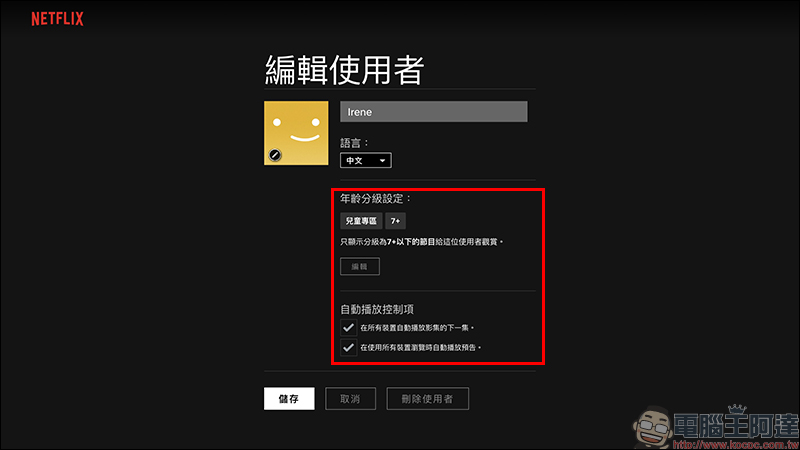The width and height of the screenshot is (800, 450).
Task: Click the 年齡分級設定 heading text
Action: tap(376, 198)
